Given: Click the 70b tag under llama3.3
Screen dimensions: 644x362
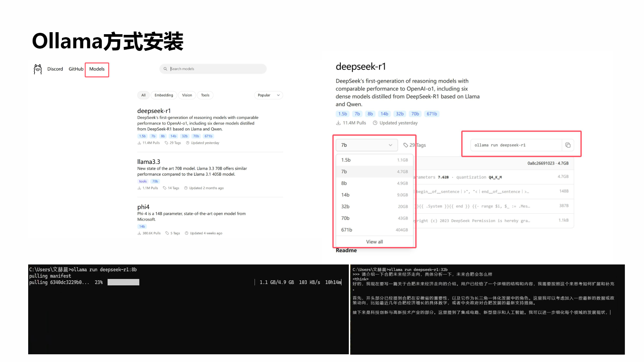Looking at the screenshot, I should click(x=155, y=181).
